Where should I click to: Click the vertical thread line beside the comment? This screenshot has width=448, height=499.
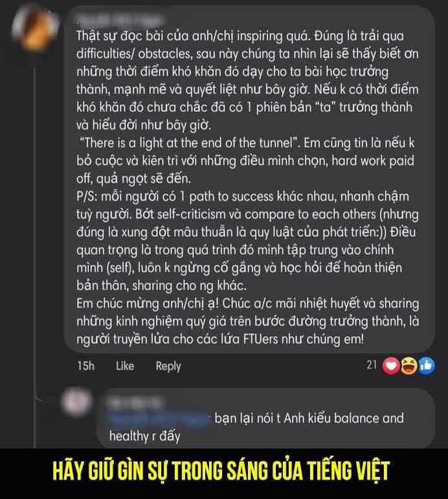34,254
